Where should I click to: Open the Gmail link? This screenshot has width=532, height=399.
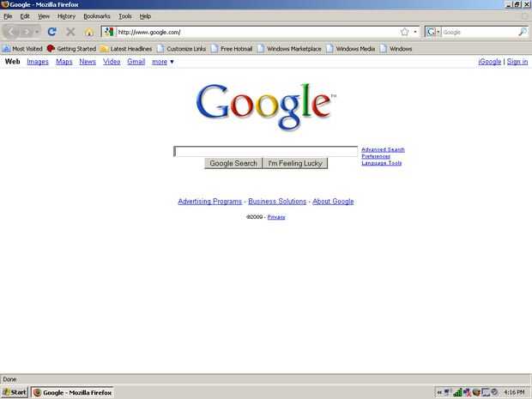pyautogui.click(x=136, y=62)
